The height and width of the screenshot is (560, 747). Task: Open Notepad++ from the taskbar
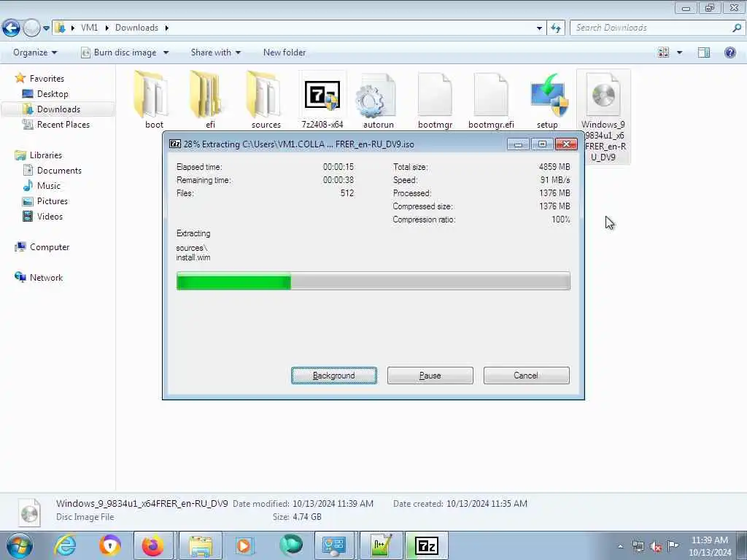[x=381, y=545]
